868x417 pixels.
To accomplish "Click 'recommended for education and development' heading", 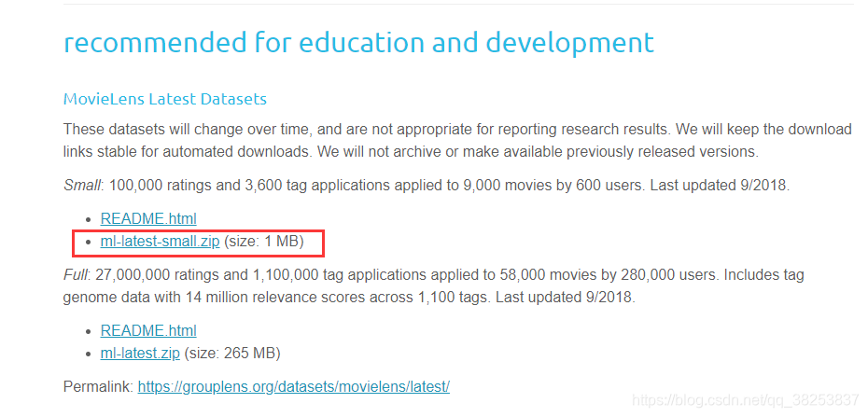I will point(358,43).
